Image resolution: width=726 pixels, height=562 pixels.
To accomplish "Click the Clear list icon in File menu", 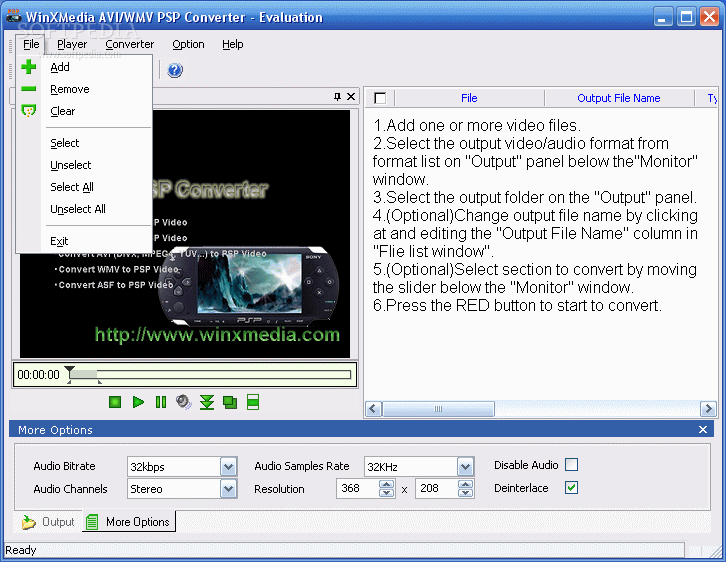I will click(29, 111).
